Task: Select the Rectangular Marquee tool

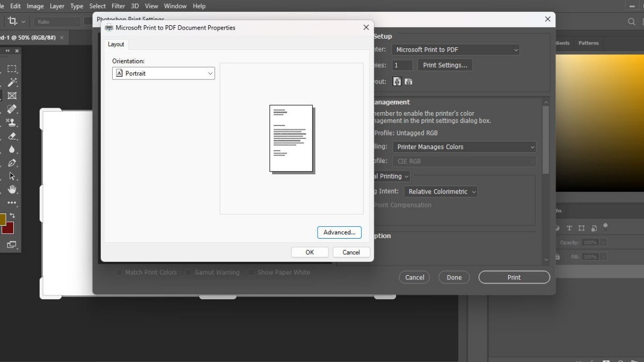Action: 12,68
